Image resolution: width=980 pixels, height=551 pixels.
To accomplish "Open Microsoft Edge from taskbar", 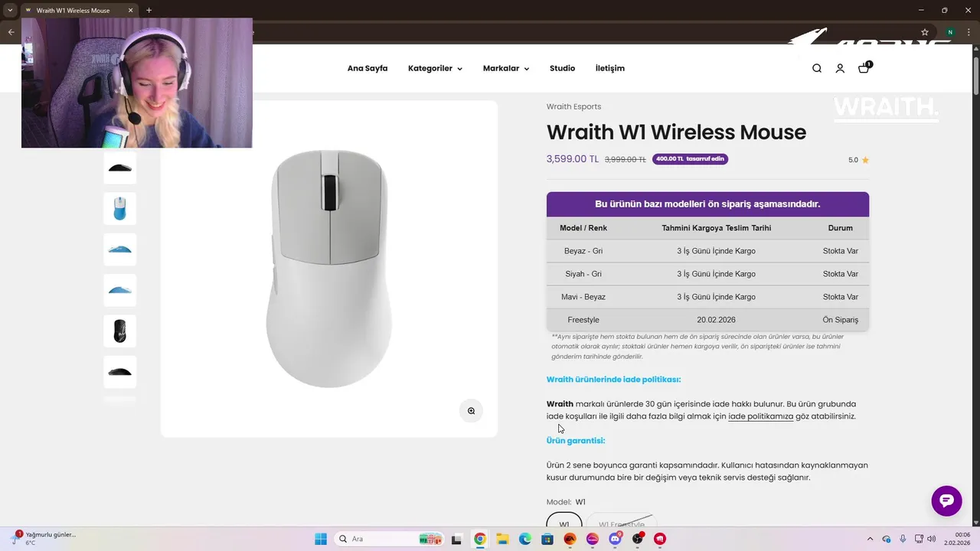I will [x=525, y=539].
